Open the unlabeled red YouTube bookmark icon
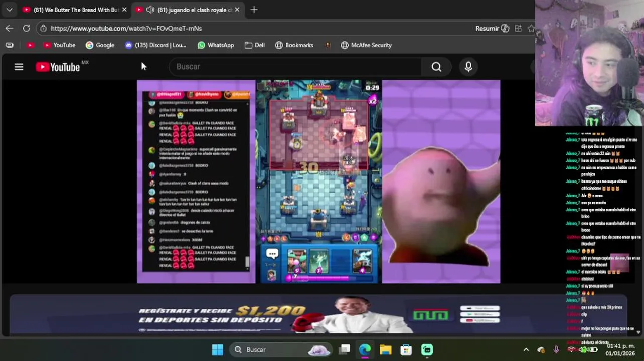Screen dimensions: 644x361 [30, 45]
